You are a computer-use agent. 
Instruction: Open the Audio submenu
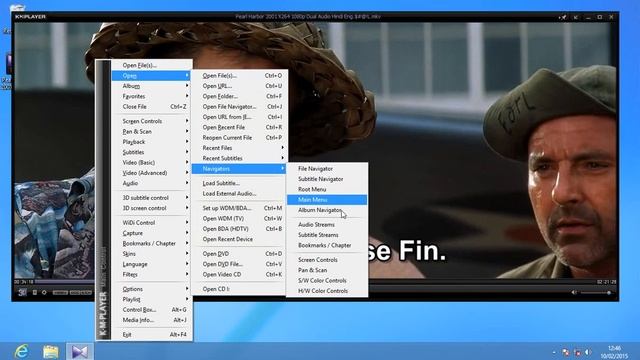[x=152, y=183]
